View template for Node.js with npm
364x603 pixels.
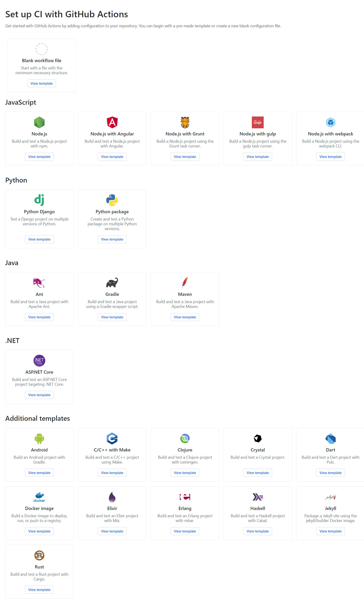(39, 157)
